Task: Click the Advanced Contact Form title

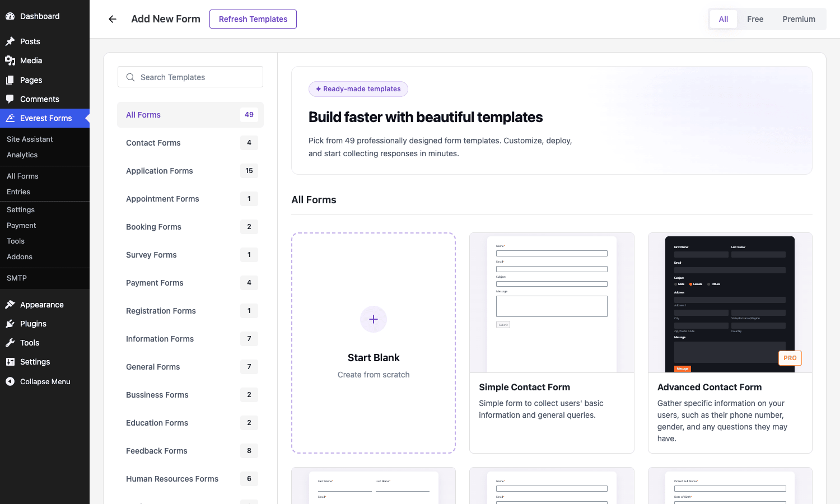Action: point(710,387)
